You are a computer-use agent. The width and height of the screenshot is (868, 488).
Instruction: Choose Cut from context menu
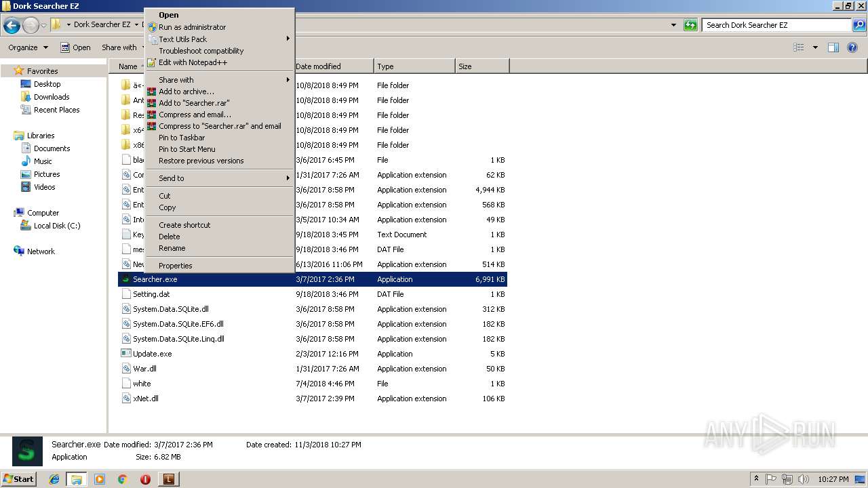220,196
